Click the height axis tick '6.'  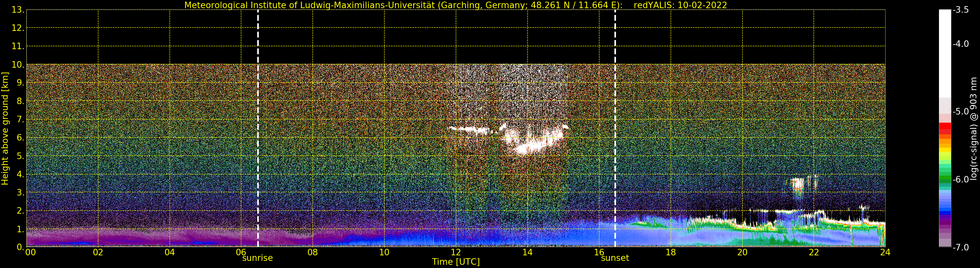21,138
